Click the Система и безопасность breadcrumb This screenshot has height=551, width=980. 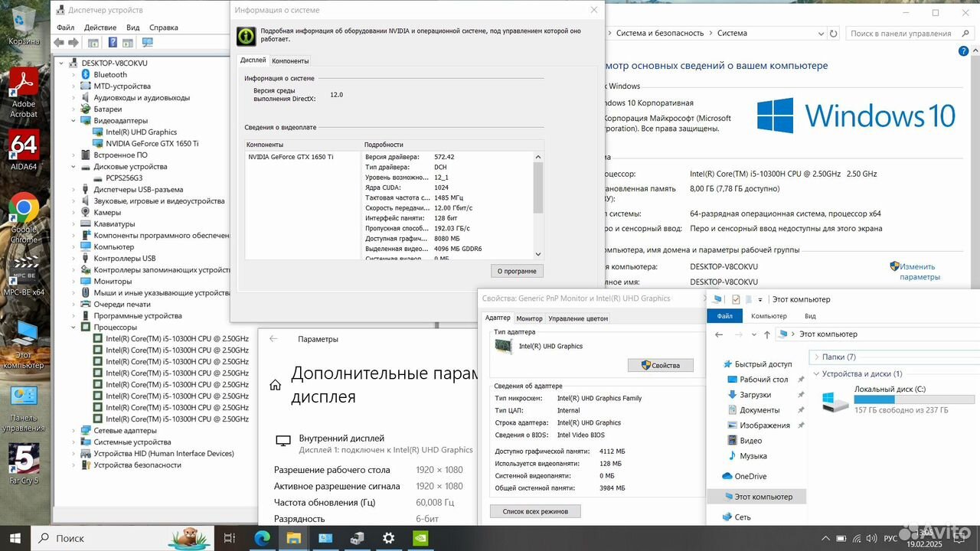(x=659, y=33)
